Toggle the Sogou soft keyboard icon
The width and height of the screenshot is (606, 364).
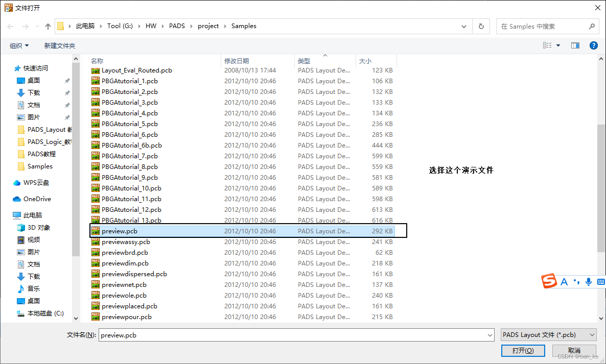[x=600, y=281]
